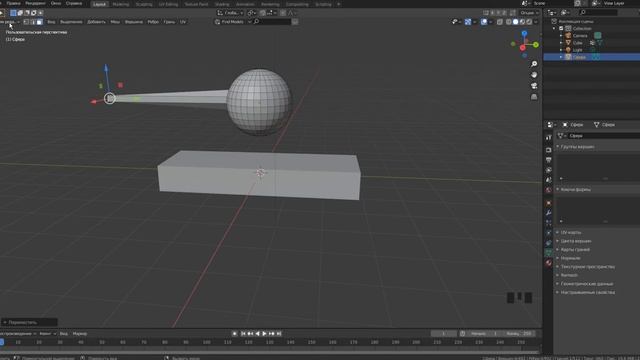Click the pan view hand icon
640x360 pixels.
(534, 75)
